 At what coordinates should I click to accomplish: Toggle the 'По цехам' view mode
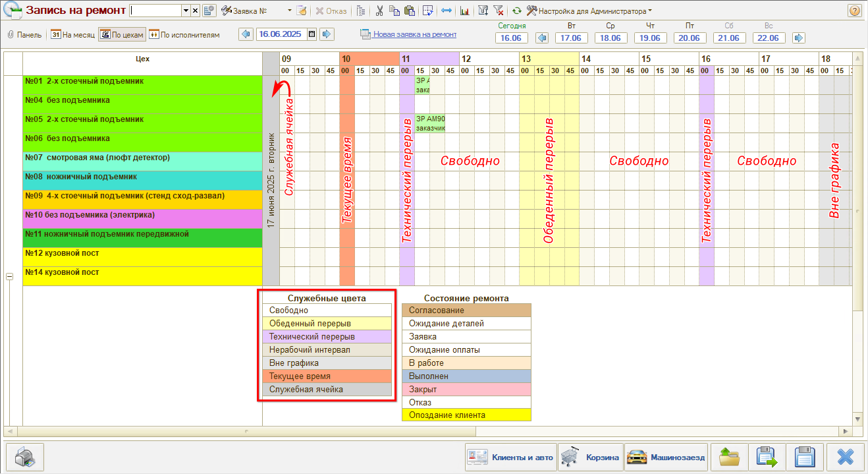click(x=121, y=34)
